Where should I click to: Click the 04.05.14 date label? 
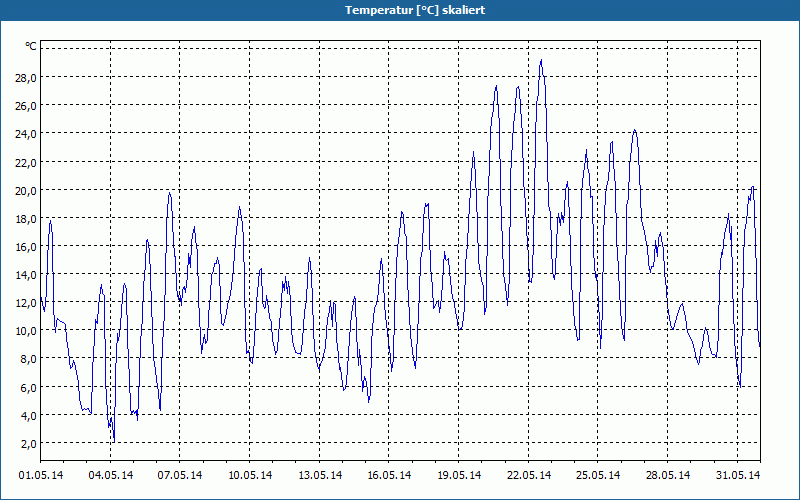[x=111, y=475]
